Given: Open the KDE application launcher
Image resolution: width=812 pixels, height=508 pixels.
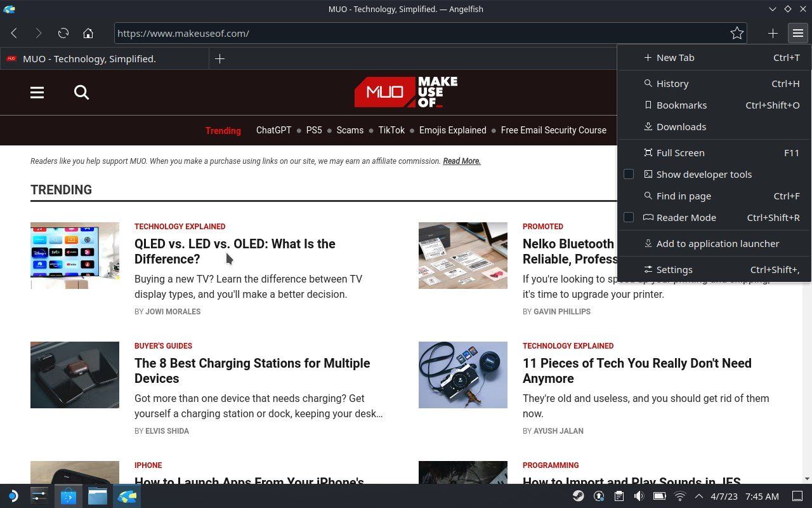Looking at the screenshot, I should click(12, 496).
